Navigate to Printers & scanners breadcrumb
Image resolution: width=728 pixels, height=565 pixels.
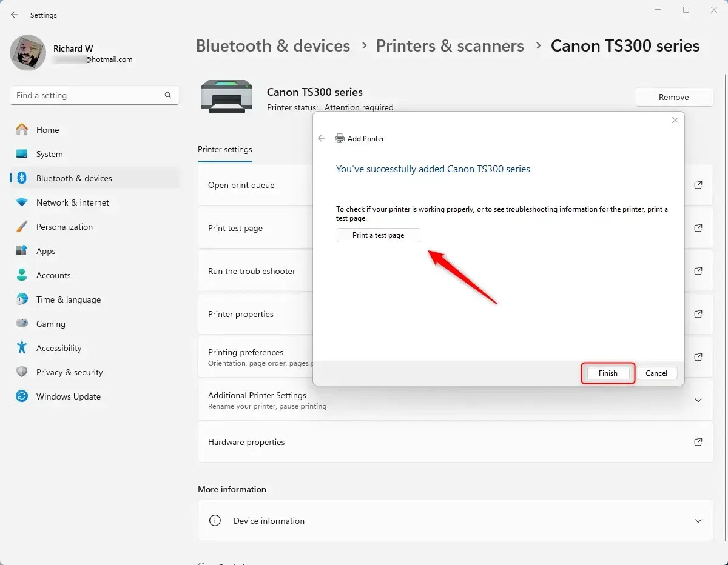[x=450, y=45]
